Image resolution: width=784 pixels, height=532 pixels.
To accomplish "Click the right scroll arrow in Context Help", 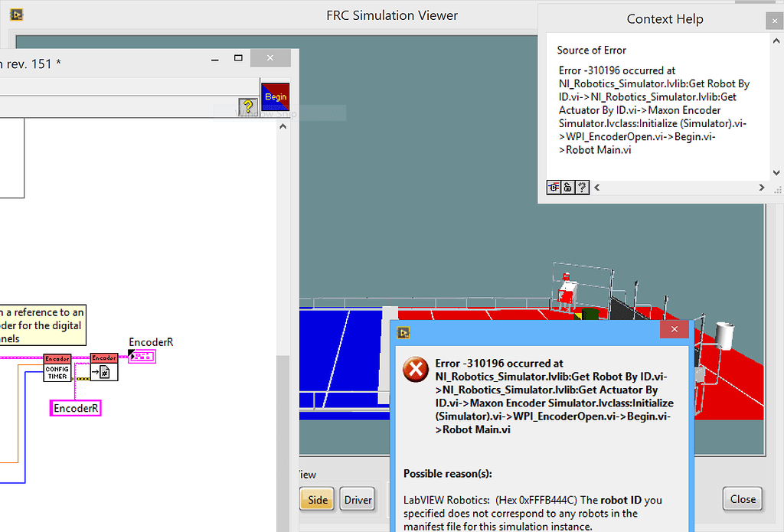I will (x=761, y=187).
